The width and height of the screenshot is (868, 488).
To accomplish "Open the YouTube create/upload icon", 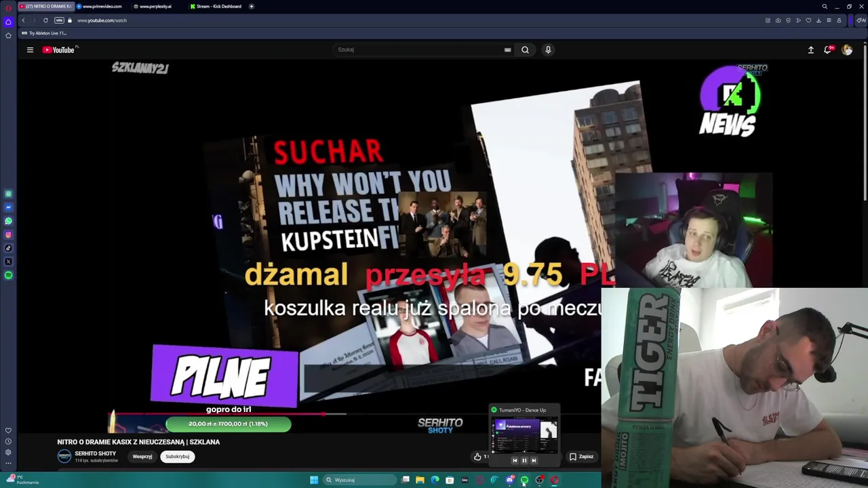I will point(810,49).
